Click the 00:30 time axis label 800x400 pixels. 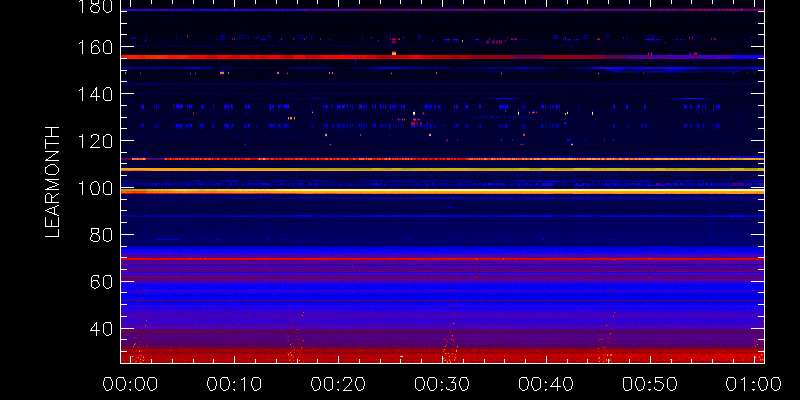pyautogui.click(x=442, y=384)
